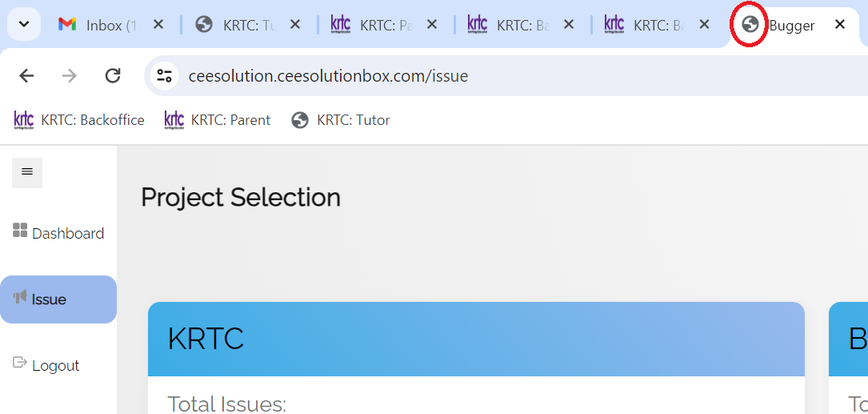Viewport: 868px width, 414px height.
Task: Switch to the KRTC: Pa browser tab
Action: (x=374, y=25)
